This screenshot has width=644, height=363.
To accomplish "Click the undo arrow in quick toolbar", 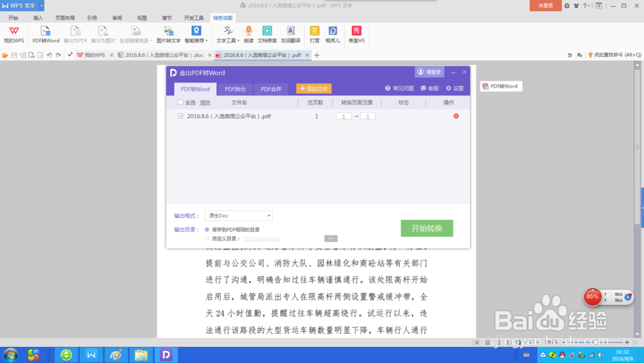I will 50,55.
